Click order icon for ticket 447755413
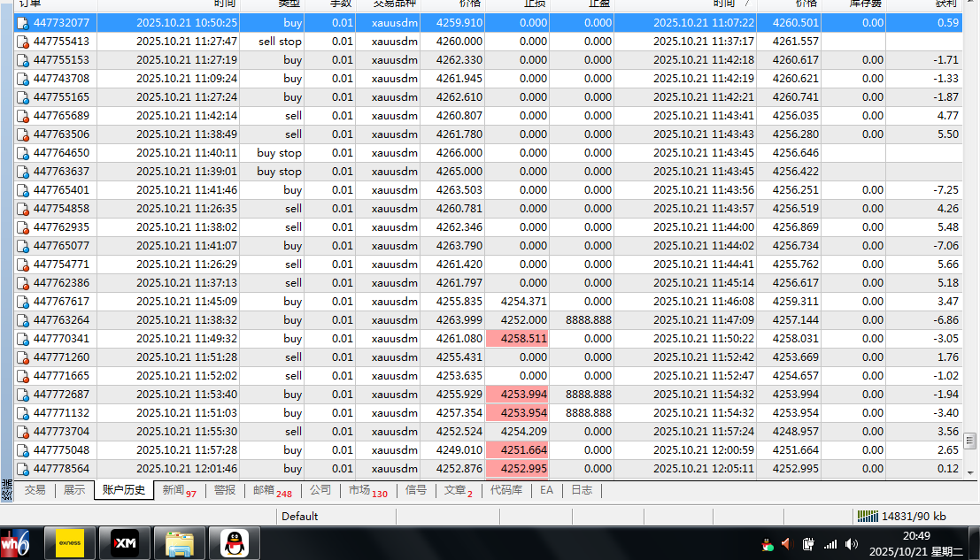 (23, 42)
